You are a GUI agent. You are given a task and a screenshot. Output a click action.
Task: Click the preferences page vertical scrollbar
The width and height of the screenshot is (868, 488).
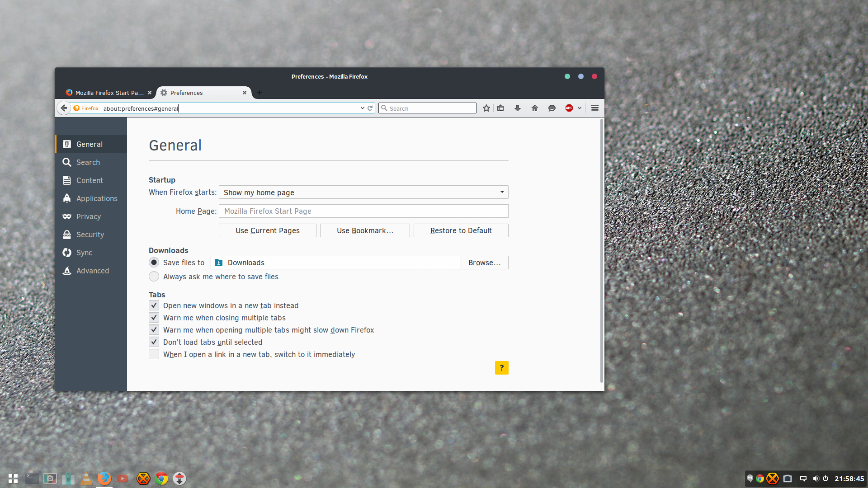602,251
